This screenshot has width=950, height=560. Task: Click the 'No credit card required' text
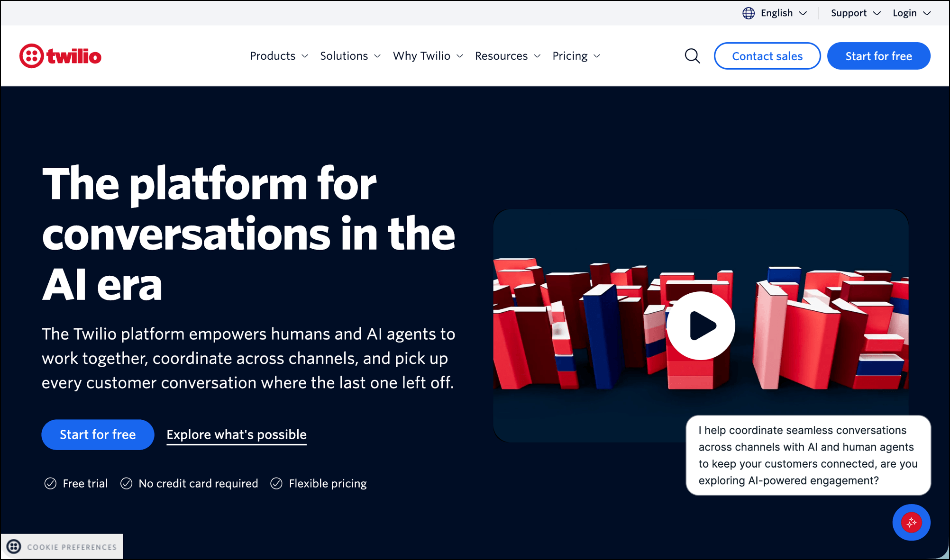[198, 483]
